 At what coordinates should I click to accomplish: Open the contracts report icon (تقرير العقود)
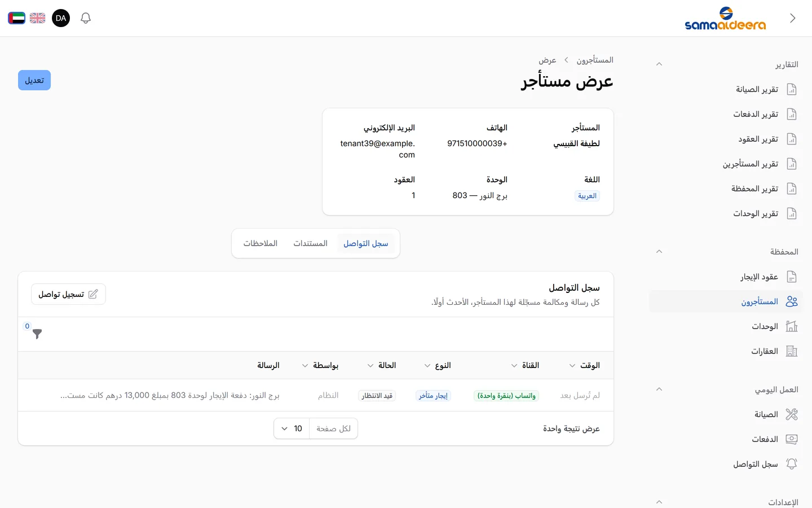pyautogui.click(x=792, y=139)
